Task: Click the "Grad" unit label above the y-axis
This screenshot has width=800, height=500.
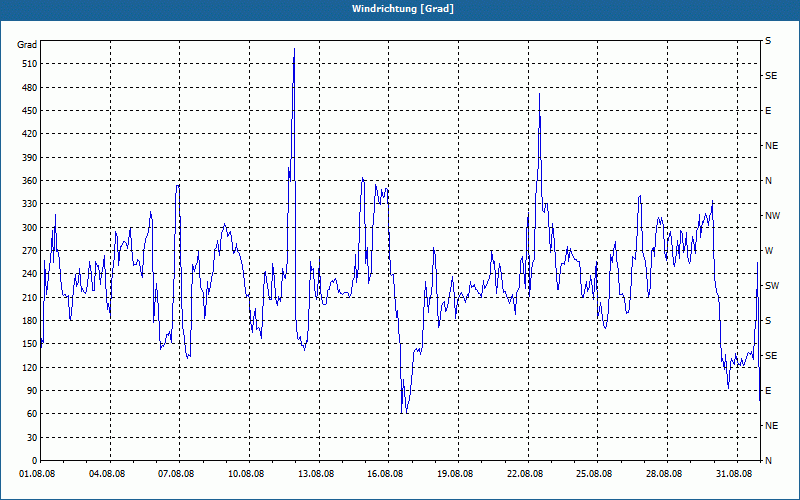Action: [27, 45]
